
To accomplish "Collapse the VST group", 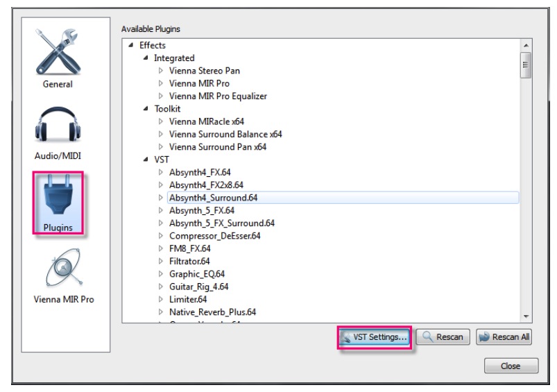I will pyautogui.click(x=146, y=159).
